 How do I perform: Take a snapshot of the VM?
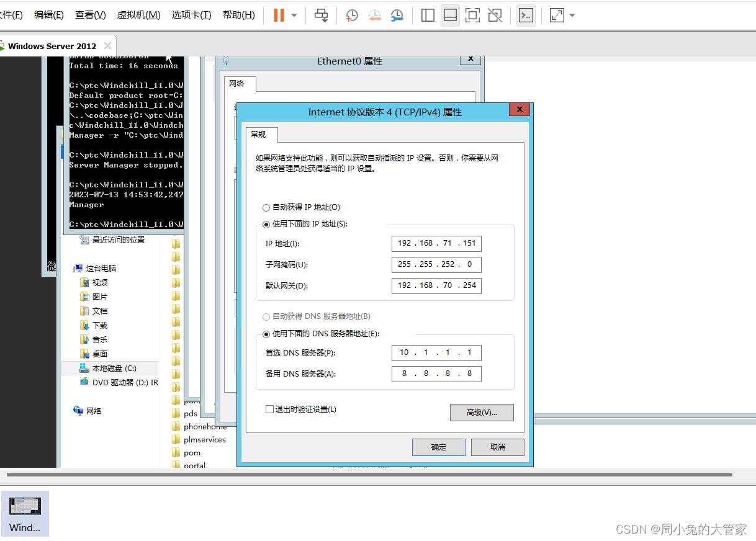tap(351, 15)
